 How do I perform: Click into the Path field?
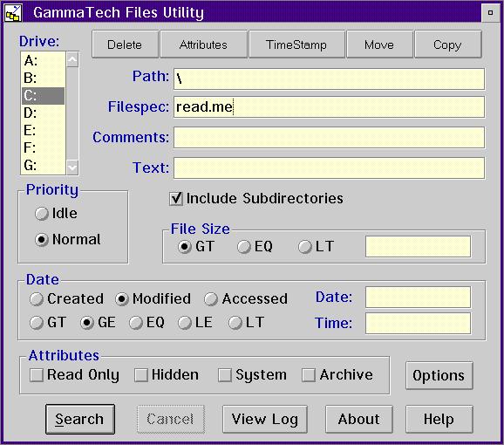pos(329,79)
